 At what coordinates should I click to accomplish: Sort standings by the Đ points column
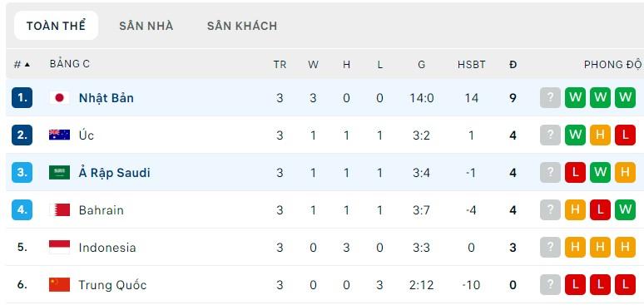coord(513,65)
